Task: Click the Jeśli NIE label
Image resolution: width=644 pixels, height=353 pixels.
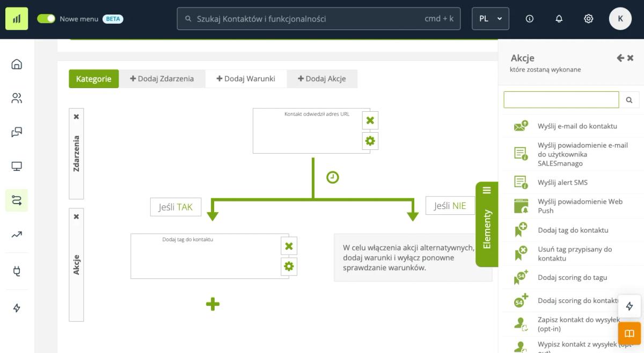Action: coord(450,205)
